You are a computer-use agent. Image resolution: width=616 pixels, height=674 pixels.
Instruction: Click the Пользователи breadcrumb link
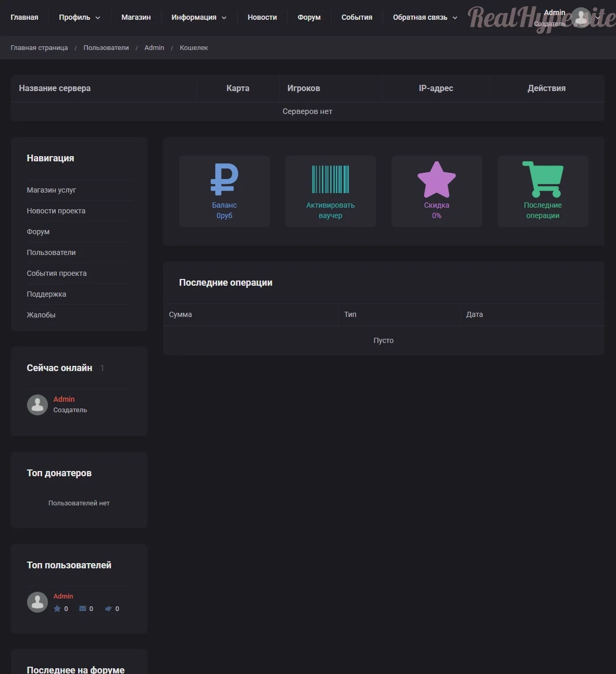tap(106, 47)
